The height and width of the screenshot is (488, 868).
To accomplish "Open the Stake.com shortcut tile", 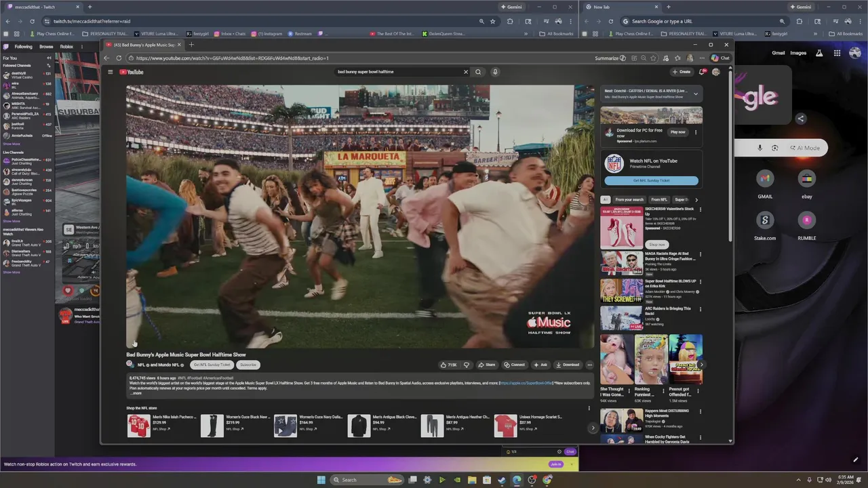I will point(765,224).
